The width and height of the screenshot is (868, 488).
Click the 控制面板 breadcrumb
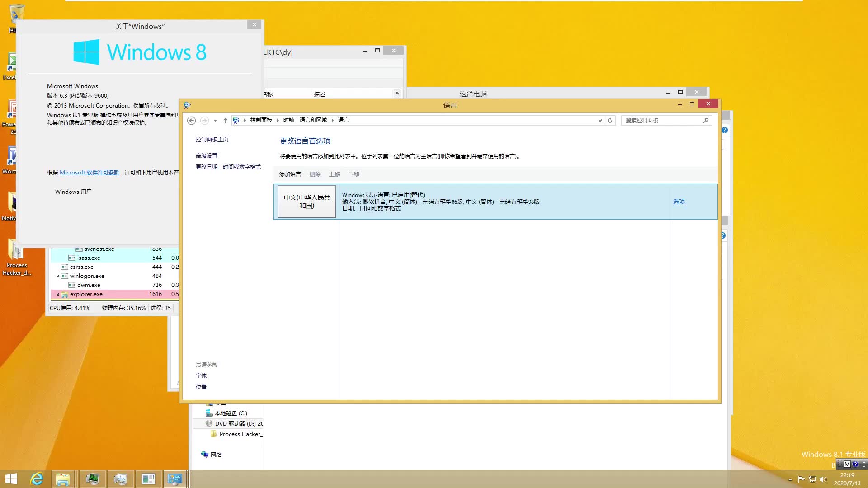pyautogui.click(x=261, y=120)
